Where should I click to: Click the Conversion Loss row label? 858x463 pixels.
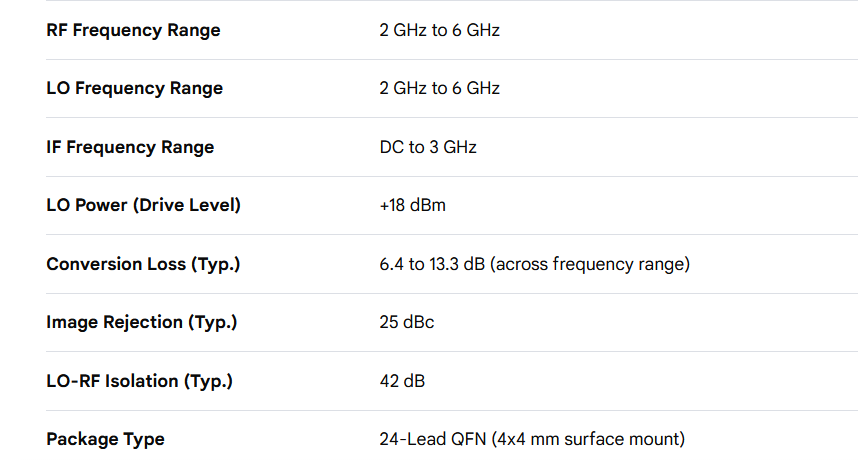[143, 264]
